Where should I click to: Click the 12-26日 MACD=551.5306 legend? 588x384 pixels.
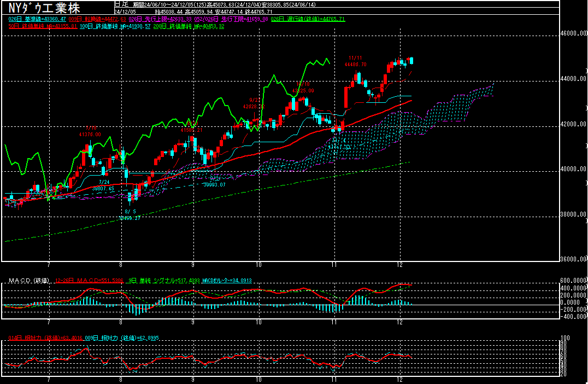pos(89,281)
